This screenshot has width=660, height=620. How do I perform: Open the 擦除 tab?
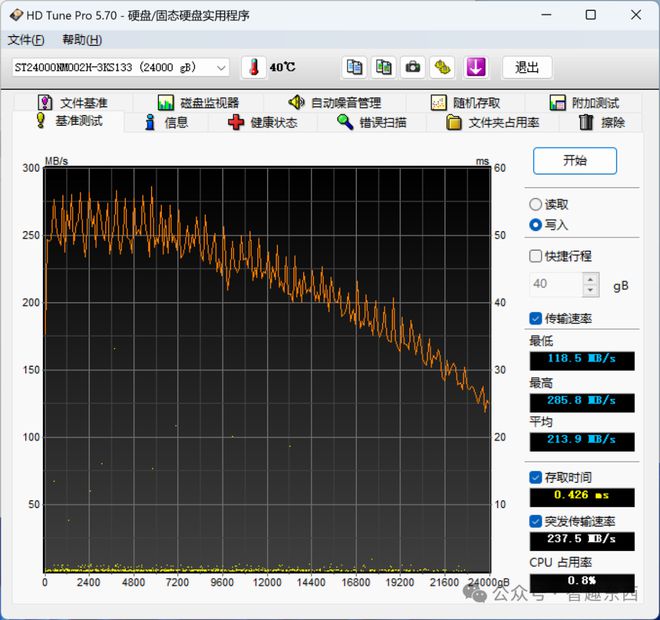point(602,122)
